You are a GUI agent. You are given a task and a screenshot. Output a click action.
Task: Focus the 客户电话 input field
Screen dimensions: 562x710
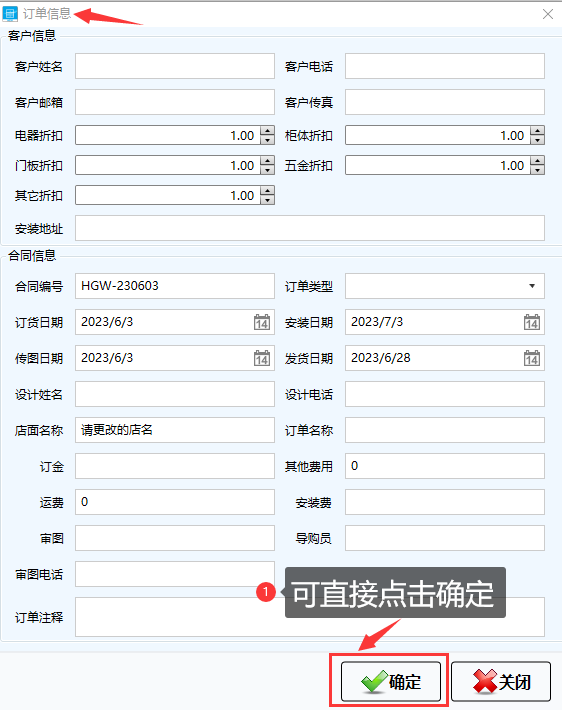point(445,66)
